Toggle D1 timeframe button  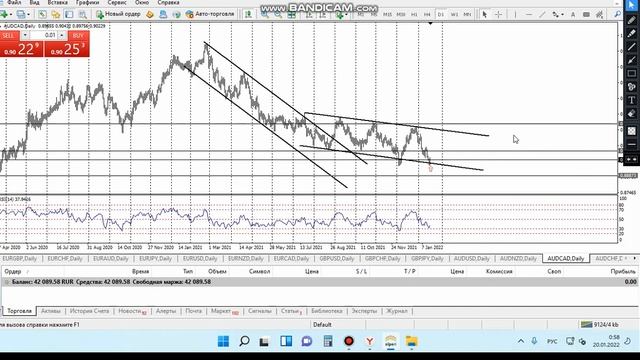point(441,14)
